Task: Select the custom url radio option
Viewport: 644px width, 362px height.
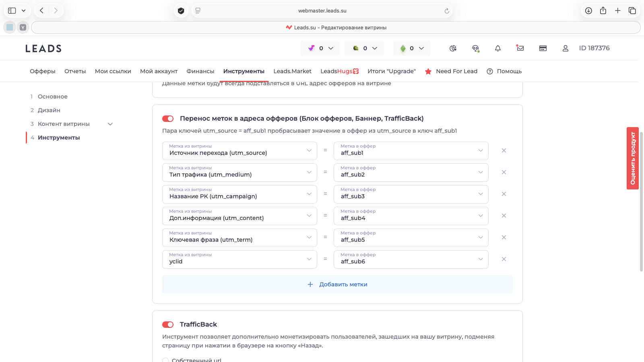Action: point(165,360)
